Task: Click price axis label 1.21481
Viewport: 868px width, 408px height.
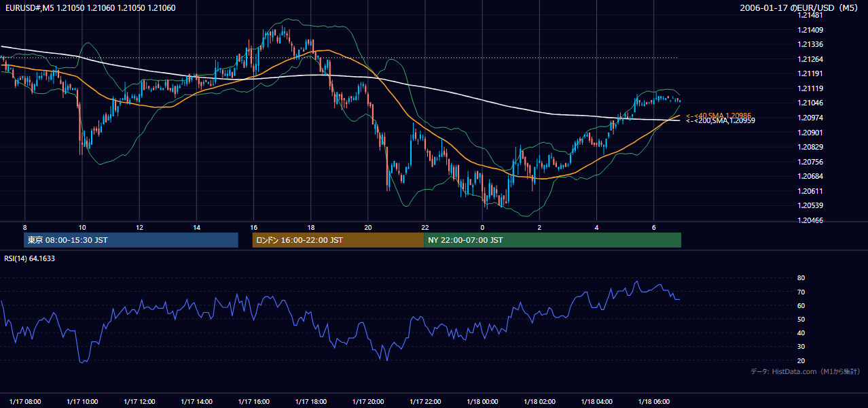Action: [811, 15]
